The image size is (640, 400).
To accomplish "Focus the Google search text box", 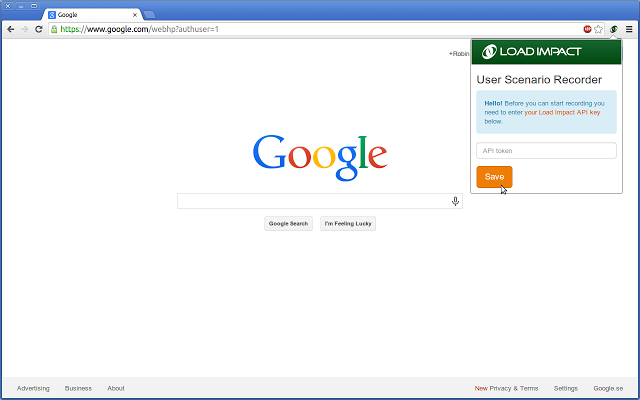I will click(312, 201).
